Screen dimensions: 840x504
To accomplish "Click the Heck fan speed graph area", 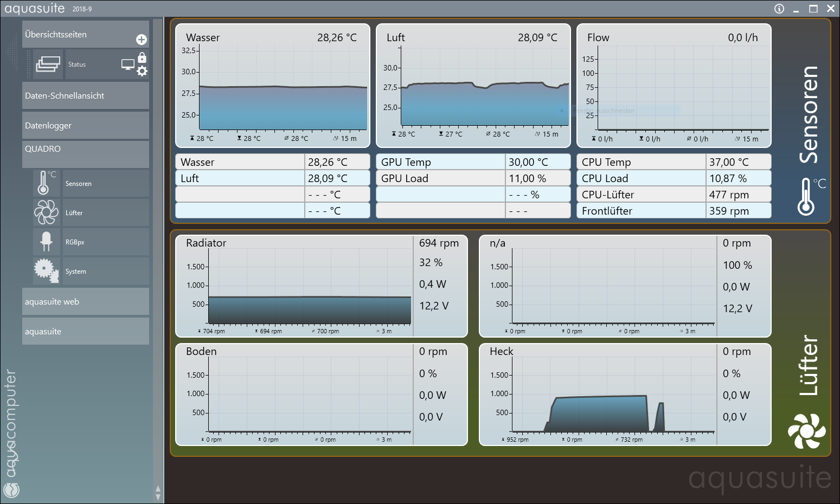I will point(613,394).
